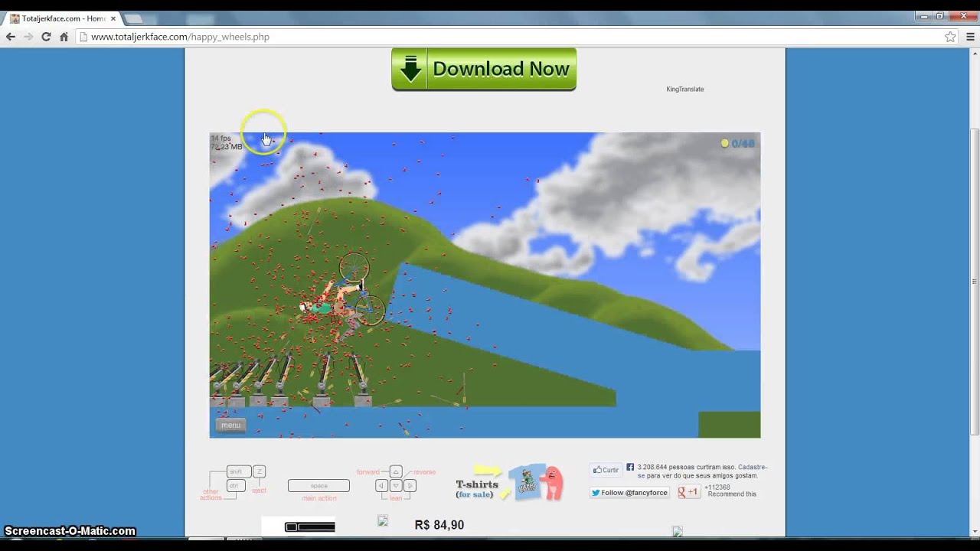Click the up arrow forward key diagram

coord(396,471)
